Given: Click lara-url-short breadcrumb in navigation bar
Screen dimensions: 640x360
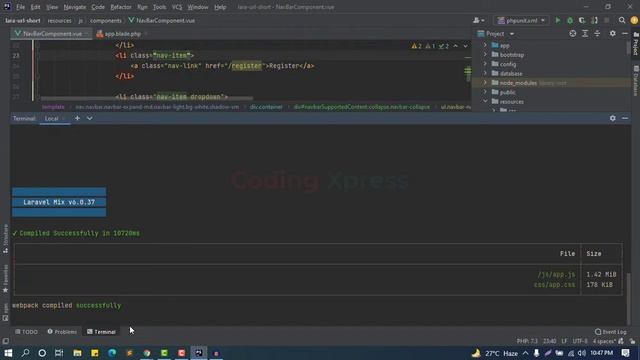Looking at the screenshot, I should pos(23,20).
